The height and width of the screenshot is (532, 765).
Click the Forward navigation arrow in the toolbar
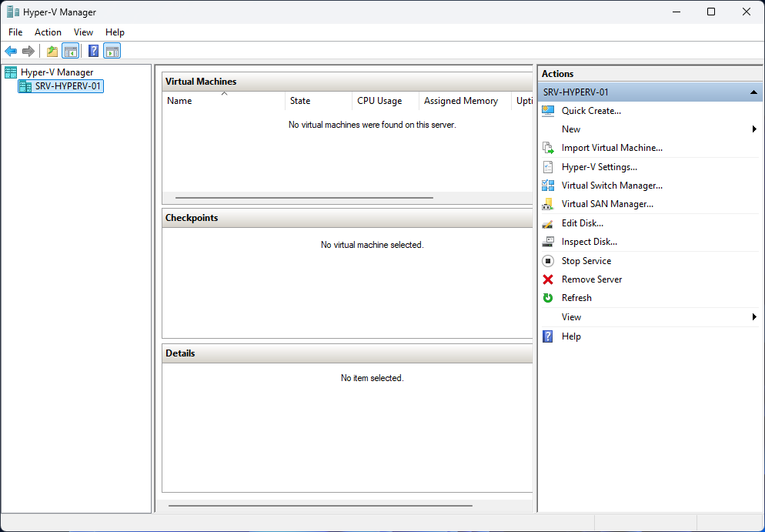pos(28,51)
